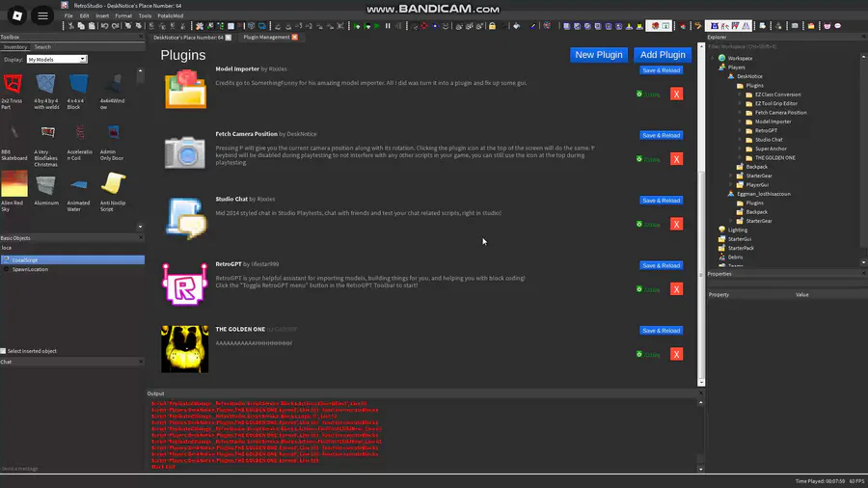Viewport: 868px width, 488px height.
Task: Open the File menu
Action: click(x=68, y=15)
